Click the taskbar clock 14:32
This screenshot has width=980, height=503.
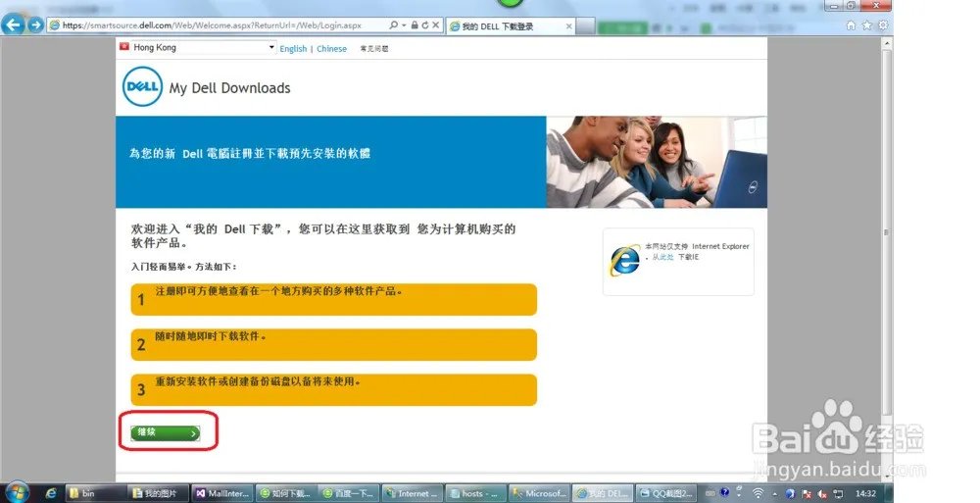(865, 493)
